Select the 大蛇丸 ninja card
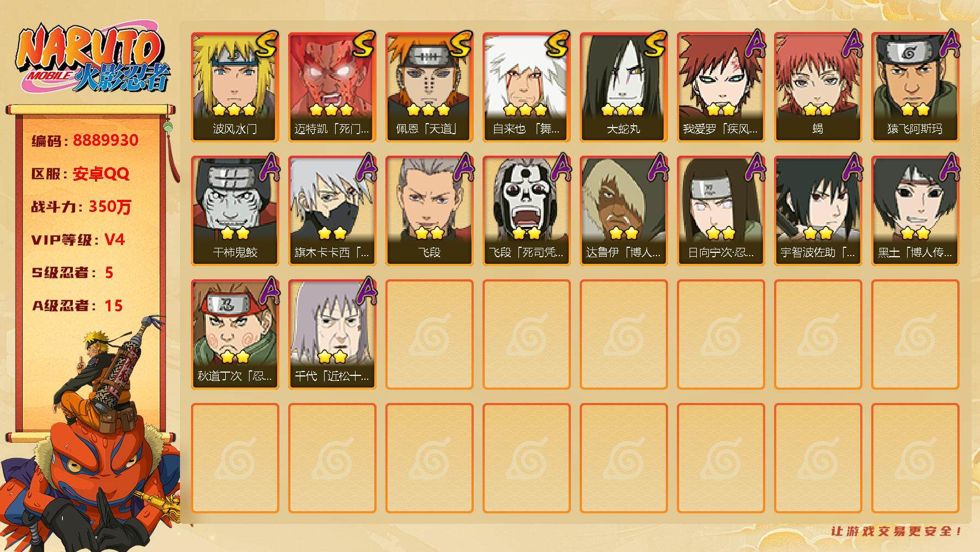 point(624,87)
